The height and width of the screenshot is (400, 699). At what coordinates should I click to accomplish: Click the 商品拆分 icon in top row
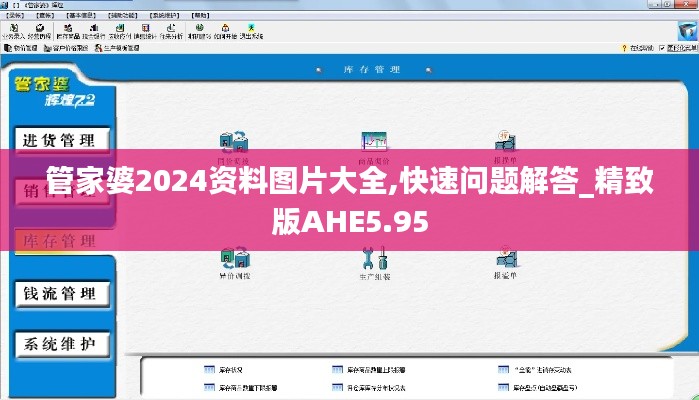pos(374,143)
